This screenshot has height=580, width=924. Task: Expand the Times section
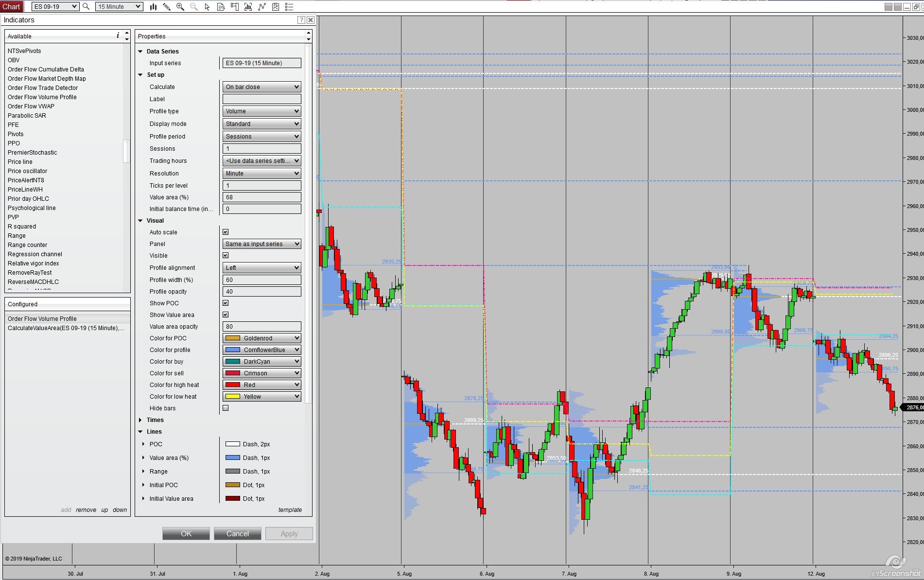pos(140,420)
